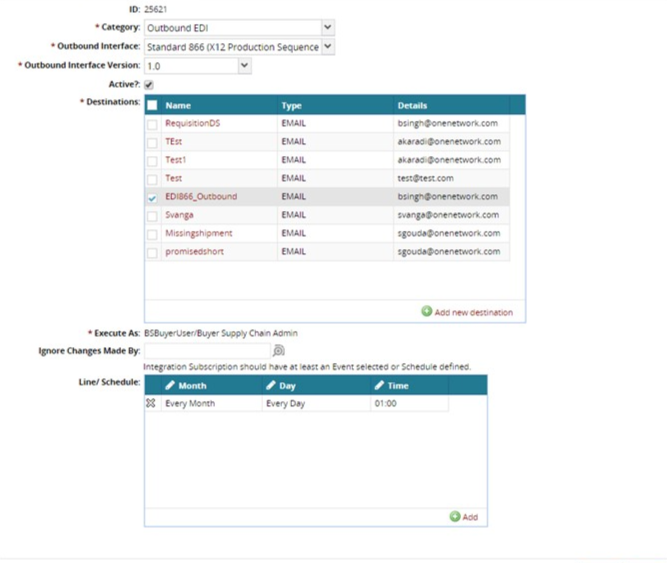667x563 pixels.
Task: Open the Category dropdown
Action: [328, 27]
